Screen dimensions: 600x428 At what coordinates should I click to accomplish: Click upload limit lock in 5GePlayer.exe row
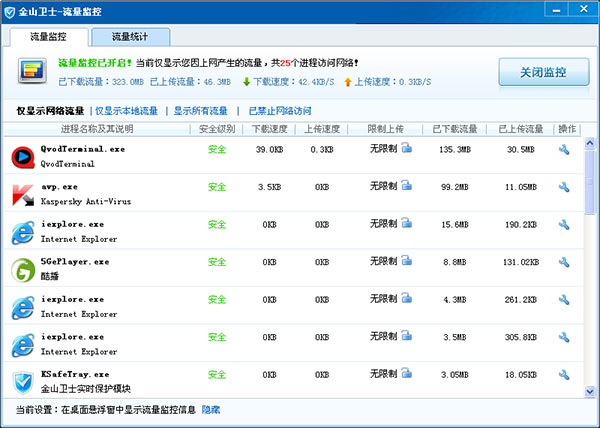coord(407,260)
